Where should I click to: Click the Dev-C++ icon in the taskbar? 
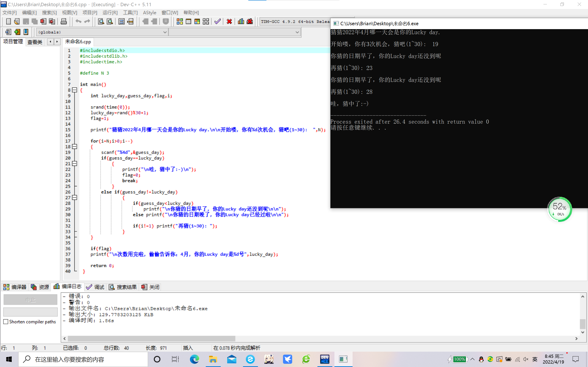[x=325, y=359]
